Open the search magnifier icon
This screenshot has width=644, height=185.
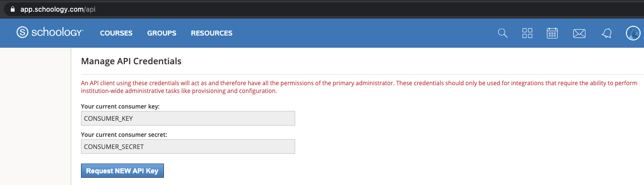(x=503, y=33)
